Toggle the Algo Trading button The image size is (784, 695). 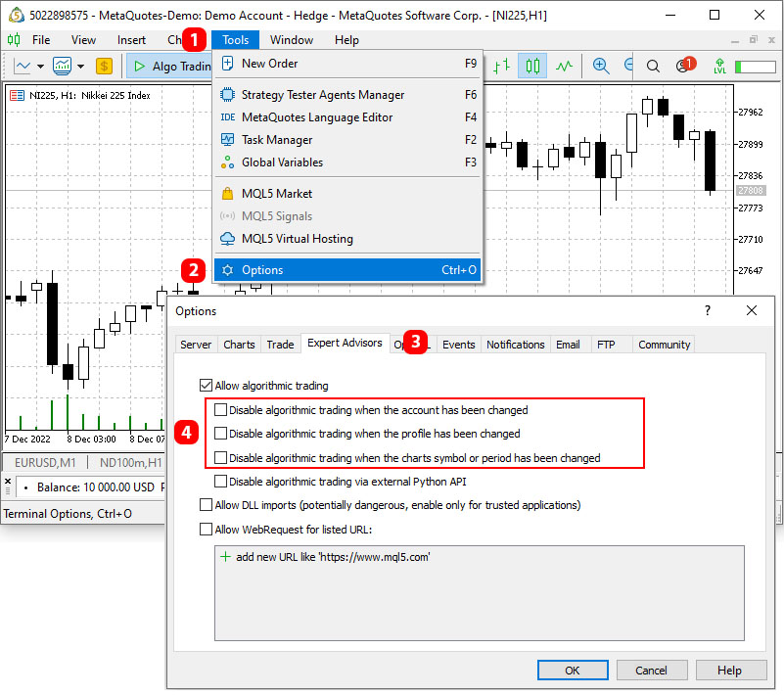click(x=169, y=66)
